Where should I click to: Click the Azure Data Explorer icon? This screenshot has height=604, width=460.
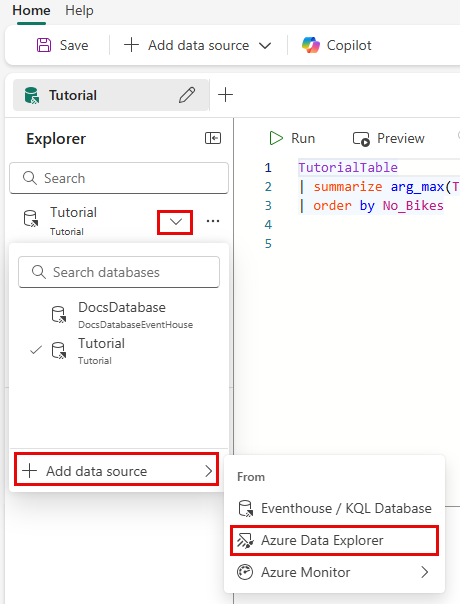[x=245, y=540]
